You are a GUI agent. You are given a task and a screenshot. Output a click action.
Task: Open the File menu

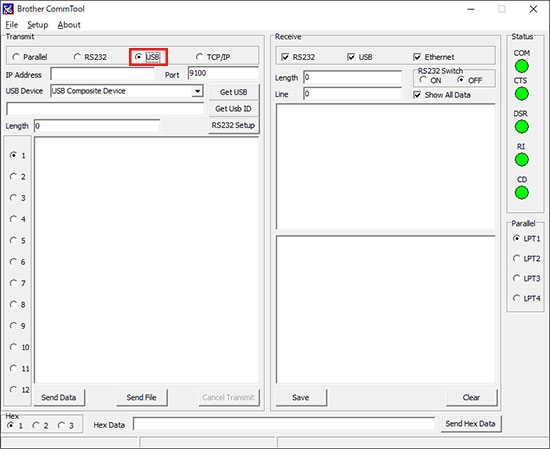pyautogui.click(x=12, y=25)
